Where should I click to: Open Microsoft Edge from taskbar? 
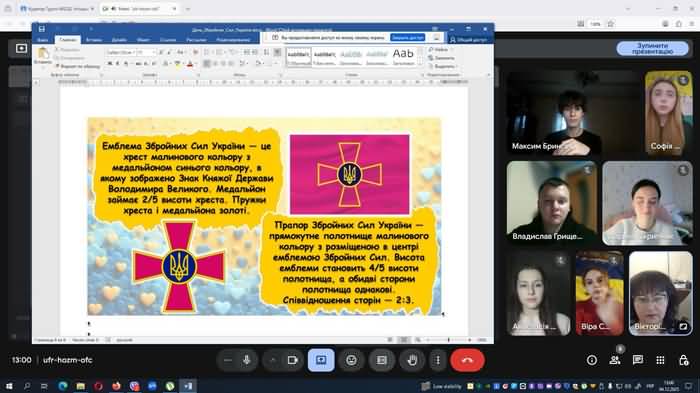tap(62, 386)
